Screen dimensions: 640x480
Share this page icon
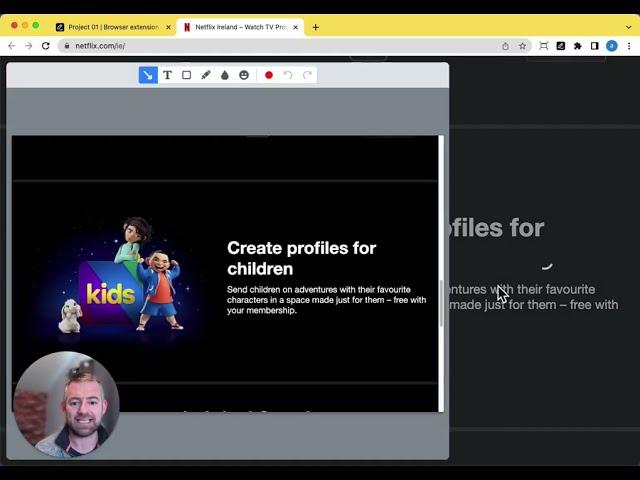click(505, 46)
